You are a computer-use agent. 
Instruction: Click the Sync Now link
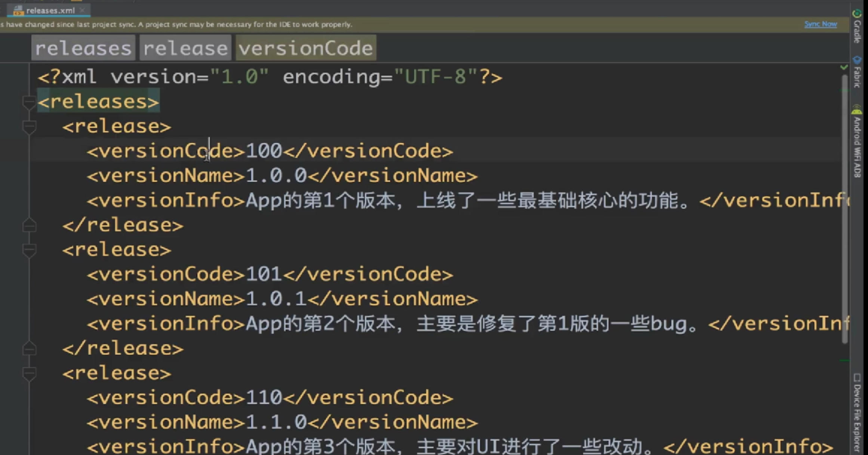pyautogui.click(x=820, y=24)
